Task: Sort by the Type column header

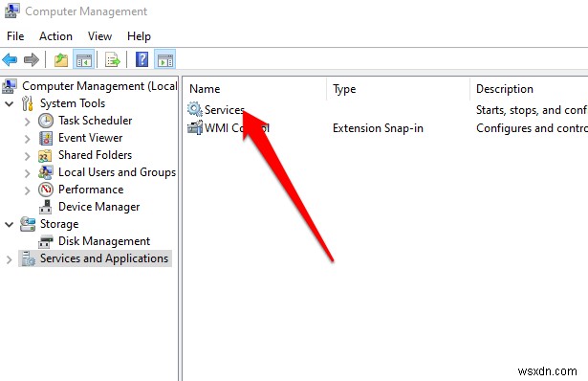Action: 398,89
